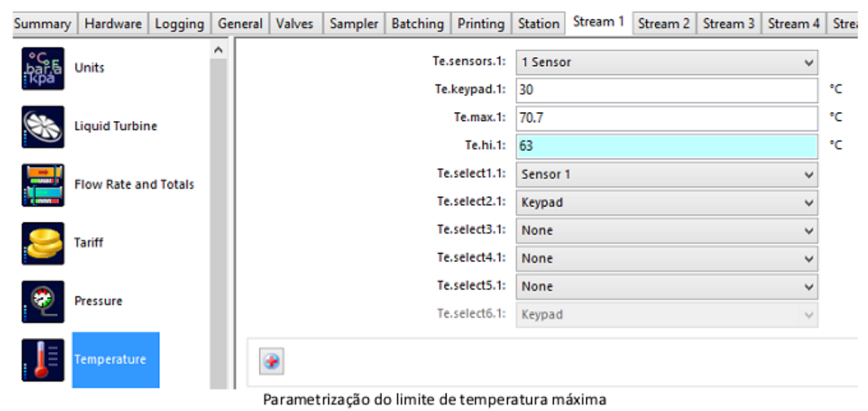868x411 pixels.
Task: Click the Te.max.1 value field
Action: point(666,118)
